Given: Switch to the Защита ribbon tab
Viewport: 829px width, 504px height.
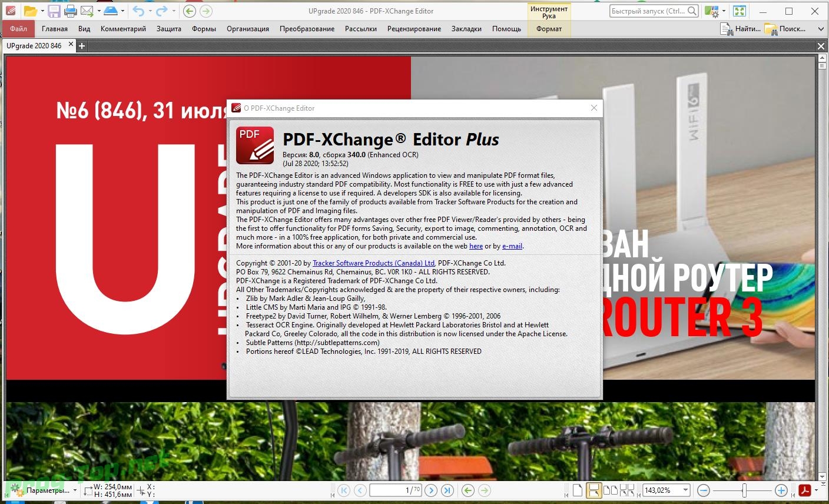Looking at the screenshot, I should pyautogui.click(x=169, y=28).
